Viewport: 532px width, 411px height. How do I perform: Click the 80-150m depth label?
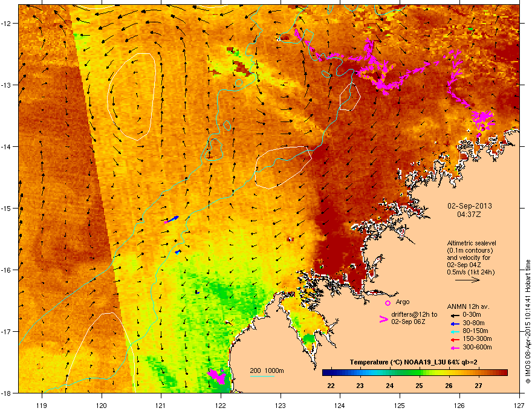(475, 331)
